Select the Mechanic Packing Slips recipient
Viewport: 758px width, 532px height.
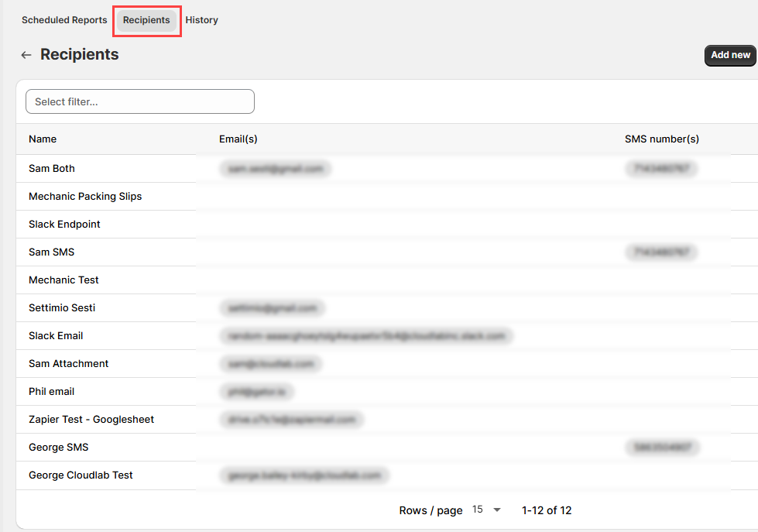coord(85,197)
